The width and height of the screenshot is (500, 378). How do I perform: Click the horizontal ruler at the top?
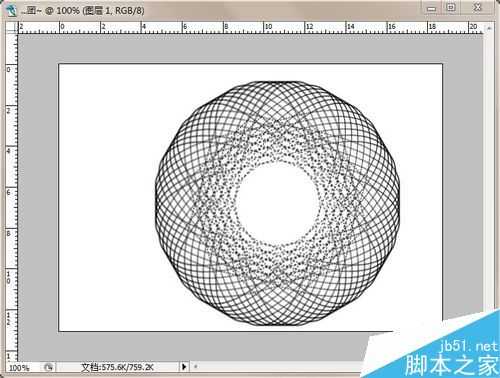(x=250, y=28)
